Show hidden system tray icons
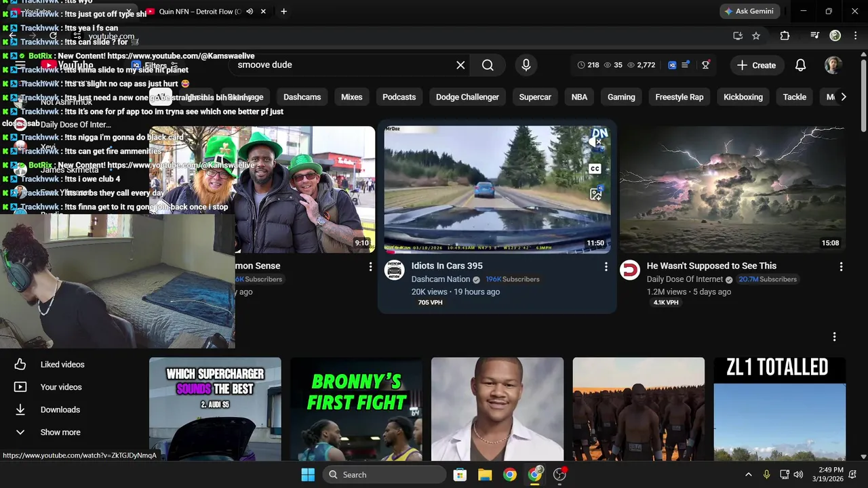The width and height of the screenshot is (868, 488). 748,474
